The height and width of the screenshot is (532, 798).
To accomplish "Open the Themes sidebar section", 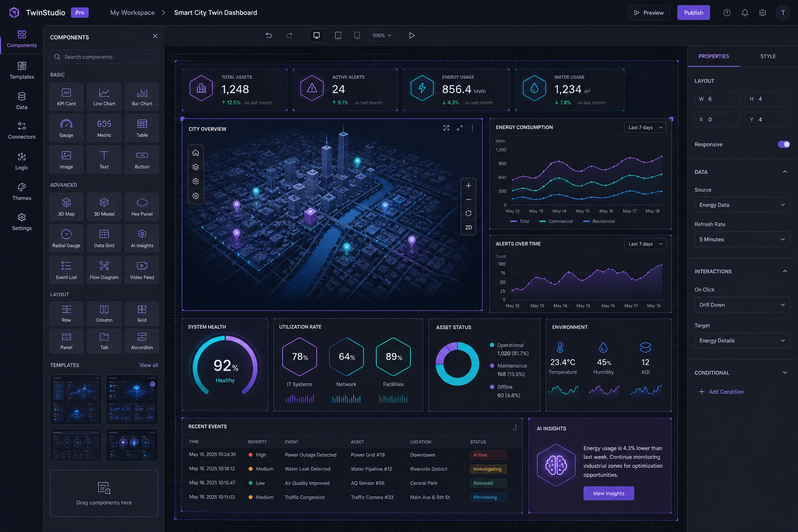I will pos(22,192).
